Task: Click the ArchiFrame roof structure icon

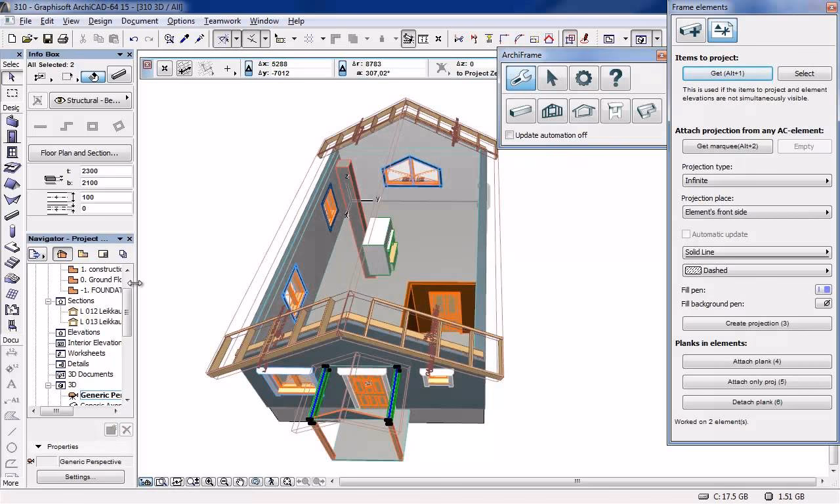Action: pos(583,111)
